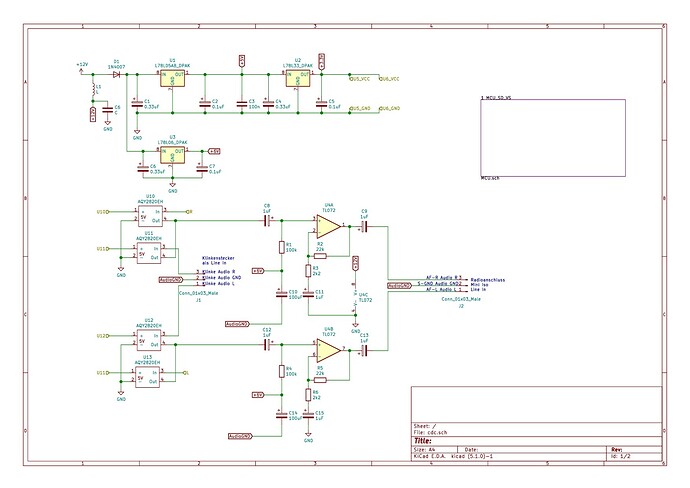The image size is (690, 488).
Task: Select resistor R5 22k symbol
Action: click(320, 380)
